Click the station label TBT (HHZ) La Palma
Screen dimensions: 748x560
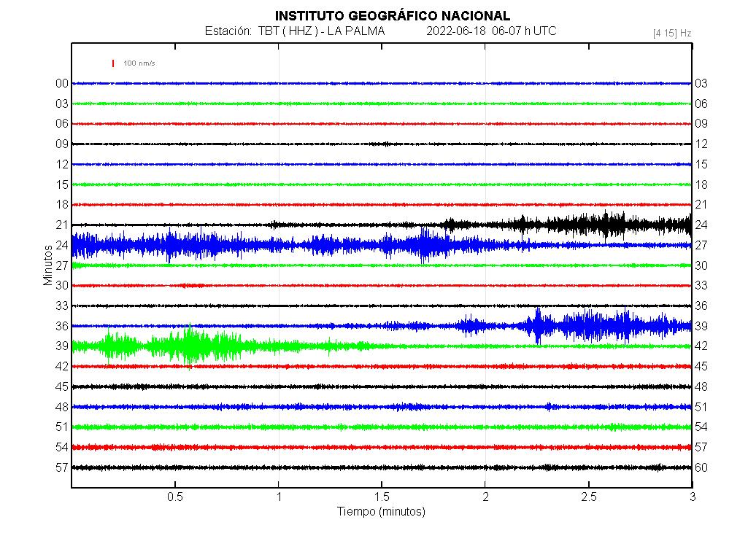click(x=294, y=31)
